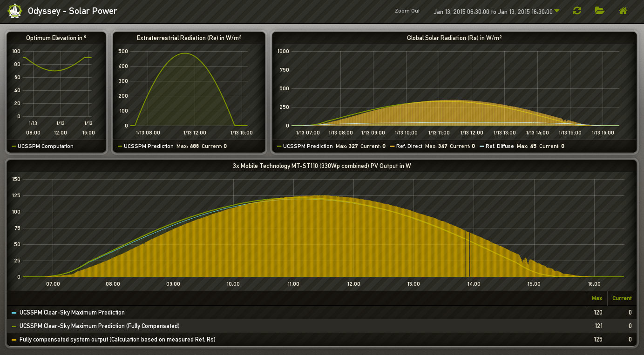Open the PV Output in W panel menu
The height and width of the screenshot is (355, 644).
pos(321,166)
